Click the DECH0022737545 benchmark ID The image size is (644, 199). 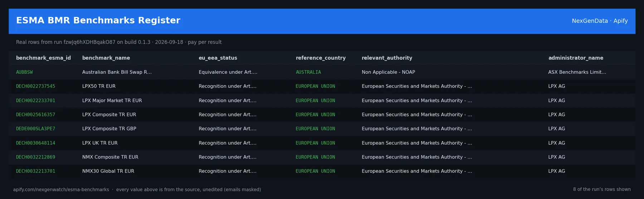(35, 86)
